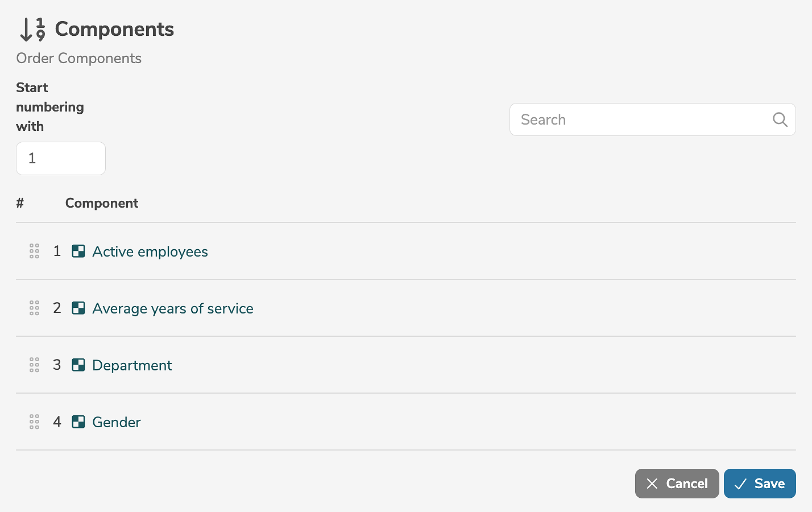Open the Department component link
This screenshot has height=512, width=812.
132,365
